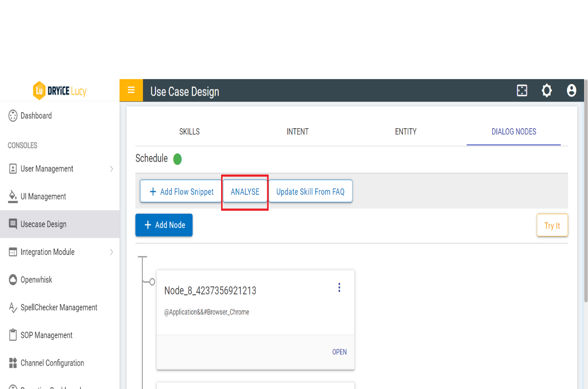
Task: Switch to the ENTITY tab
Action: pos(406,132)
